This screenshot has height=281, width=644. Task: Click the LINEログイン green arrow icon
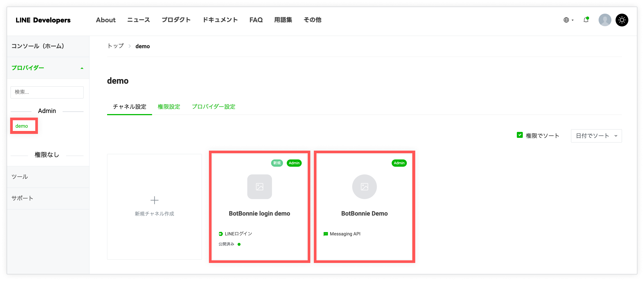tap(220, 234)
